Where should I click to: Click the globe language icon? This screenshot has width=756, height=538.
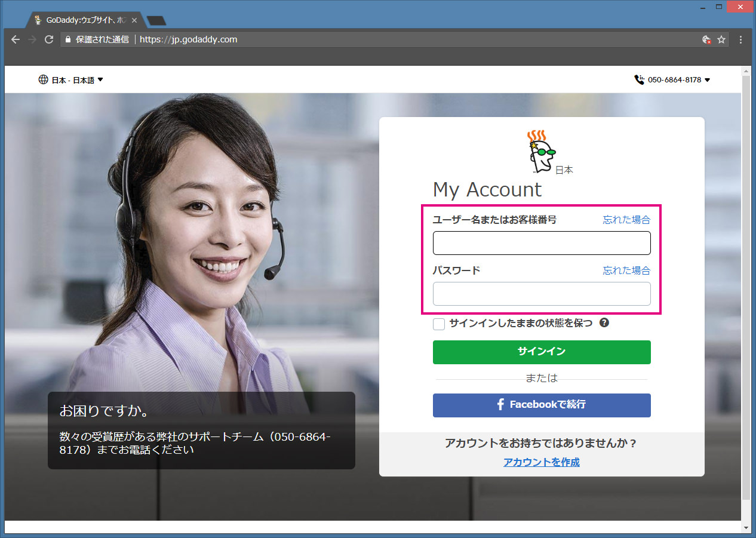pos(43,79)
